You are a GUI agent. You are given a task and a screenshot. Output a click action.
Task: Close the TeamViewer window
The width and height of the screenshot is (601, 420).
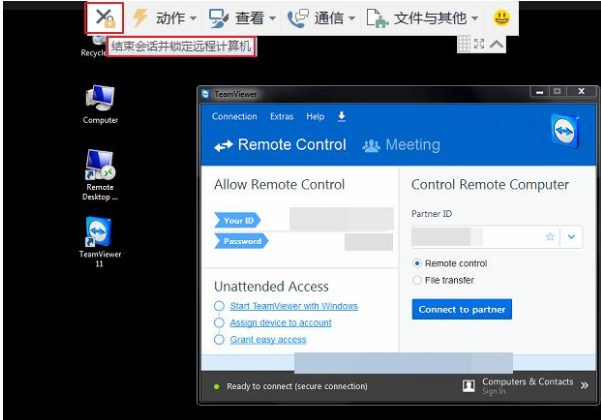coord(581,92)
